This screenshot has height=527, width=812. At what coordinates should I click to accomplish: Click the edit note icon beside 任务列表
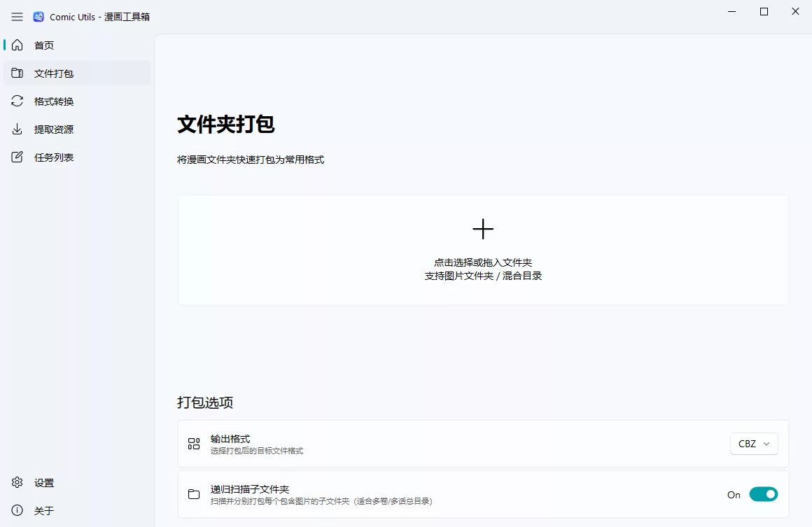click(17, 157)
